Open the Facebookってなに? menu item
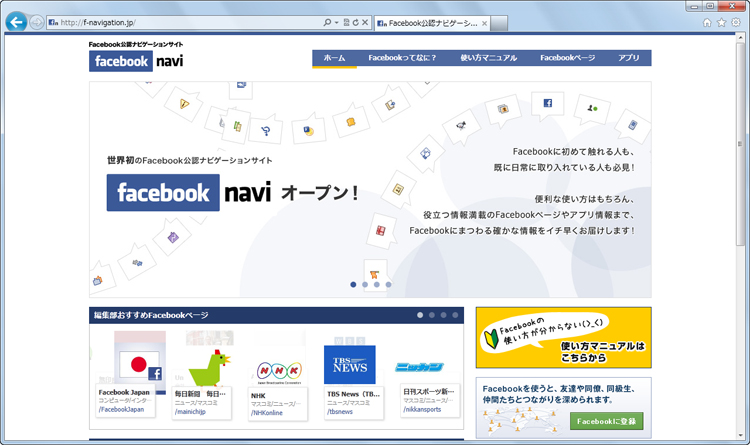Screen dimensions: 750x445 402,58
